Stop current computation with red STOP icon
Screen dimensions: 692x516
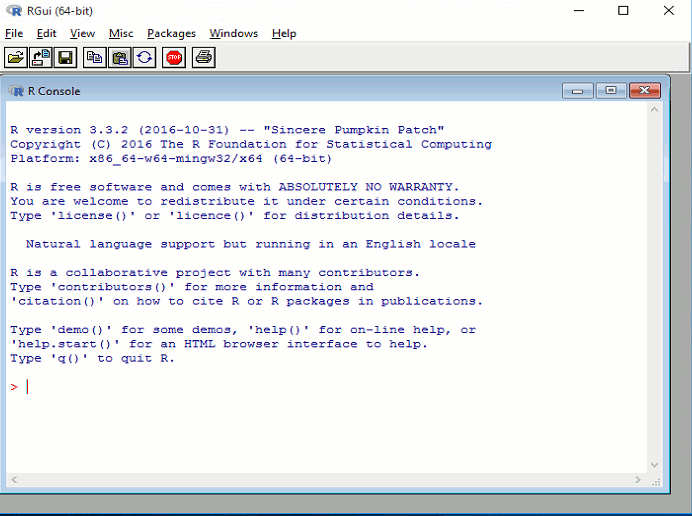click(174, 58)
